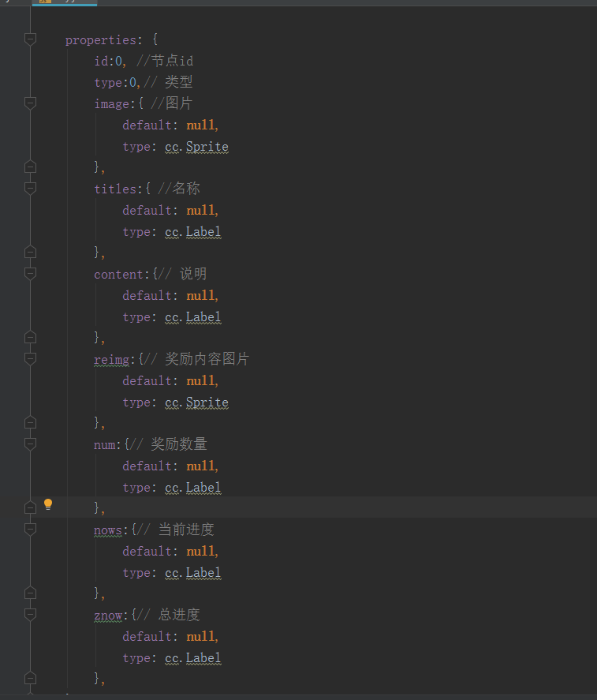The height and width of the screenshot is (700, 597).
Task: Click fold marker at content closing brace
Action: (x=30, y=337)
